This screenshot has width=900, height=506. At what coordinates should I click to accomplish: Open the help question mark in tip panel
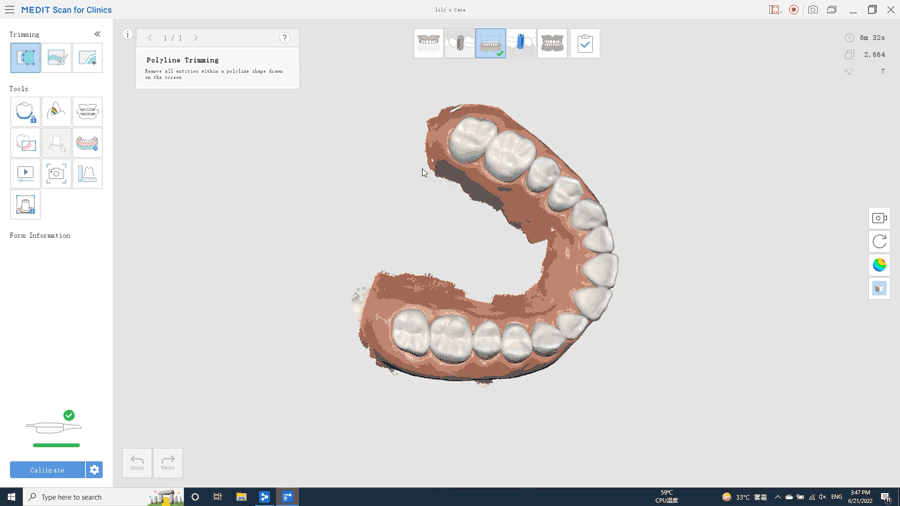pyautogui.click(x=285, y=38)
